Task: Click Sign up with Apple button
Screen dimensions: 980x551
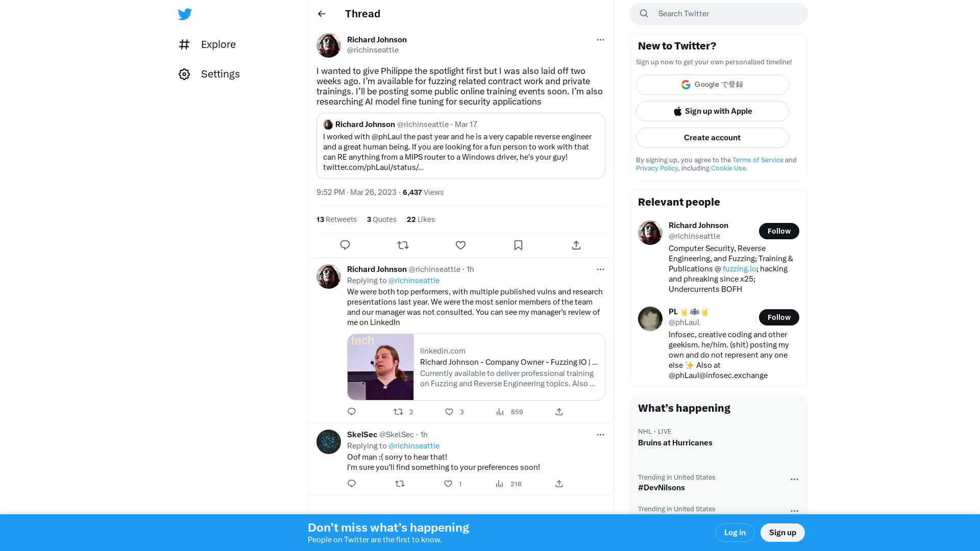Action: 712,111
